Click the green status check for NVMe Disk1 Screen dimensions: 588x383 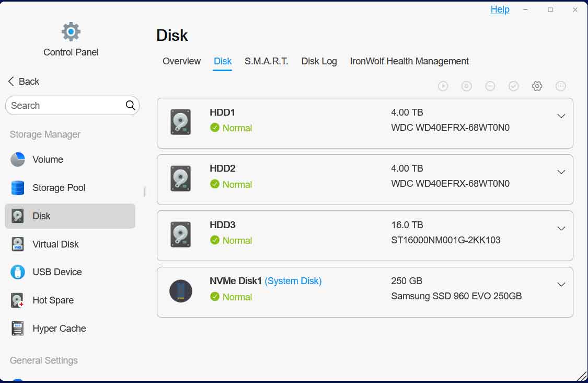pos(214,297)
